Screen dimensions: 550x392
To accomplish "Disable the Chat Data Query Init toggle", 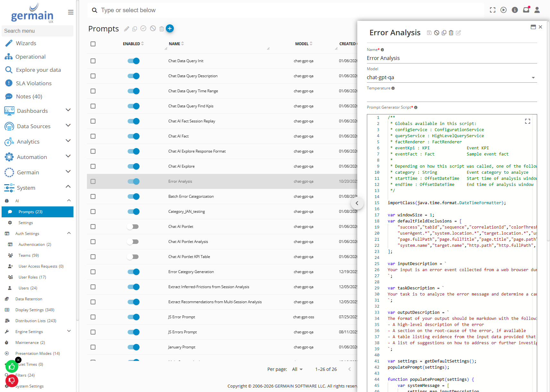I will pyautogui.click(x=133, y=61).
